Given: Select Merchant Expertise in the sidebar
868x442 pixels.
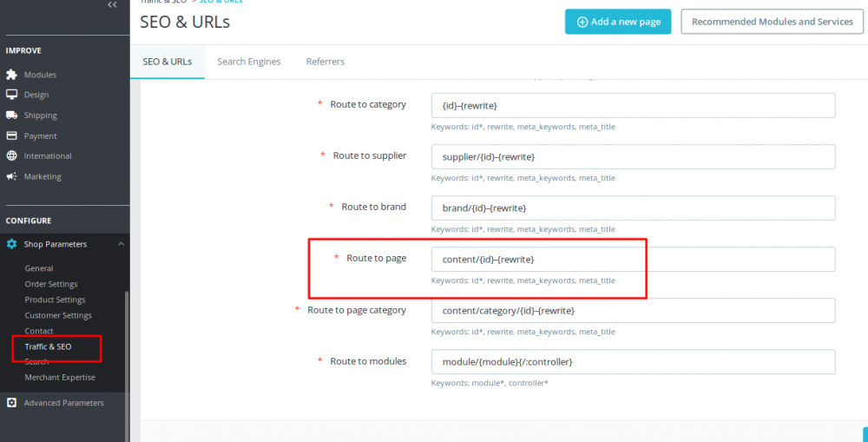Looking at the screenshot, I should point(60,378).
